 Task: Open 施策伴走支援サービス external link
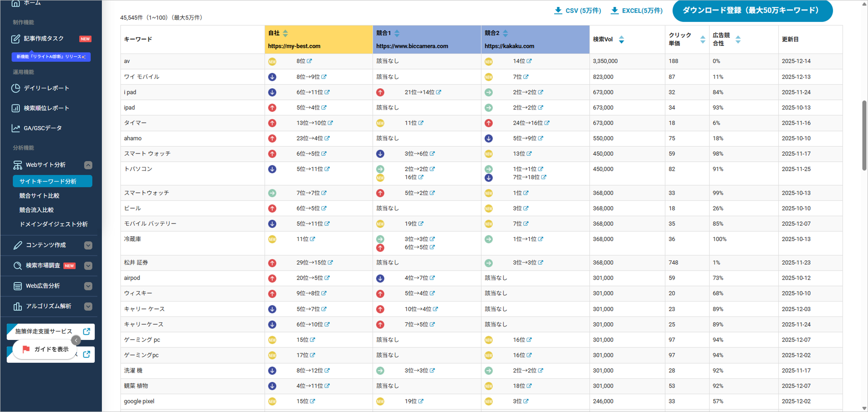[x=87, y=331]
